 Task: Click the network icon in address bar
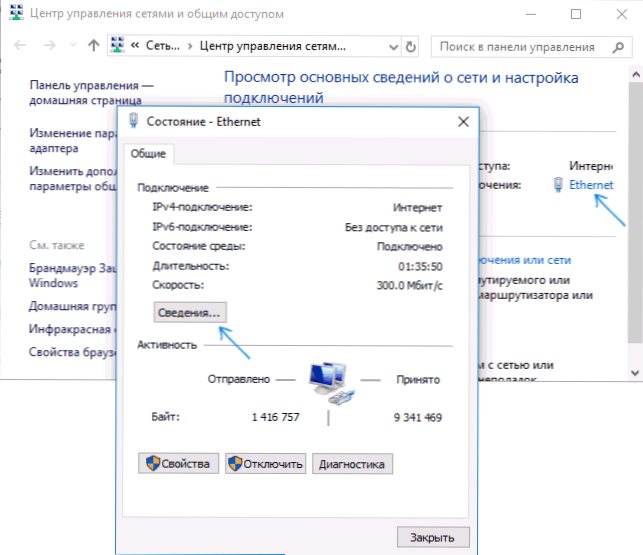[118, 45]
